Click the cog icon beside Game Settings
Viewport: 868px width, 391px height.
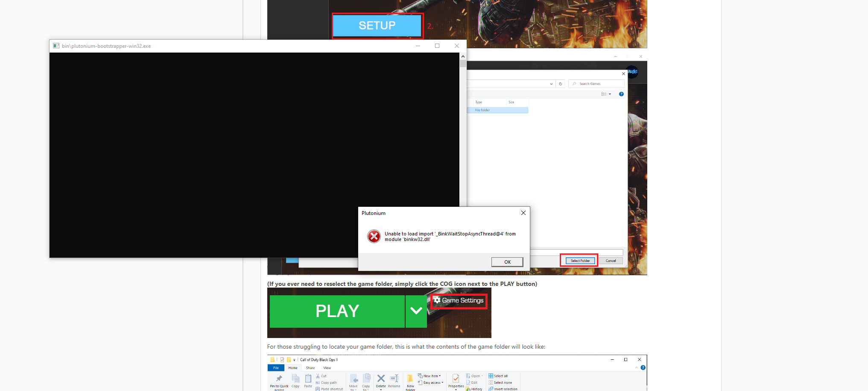click(437, 300)
